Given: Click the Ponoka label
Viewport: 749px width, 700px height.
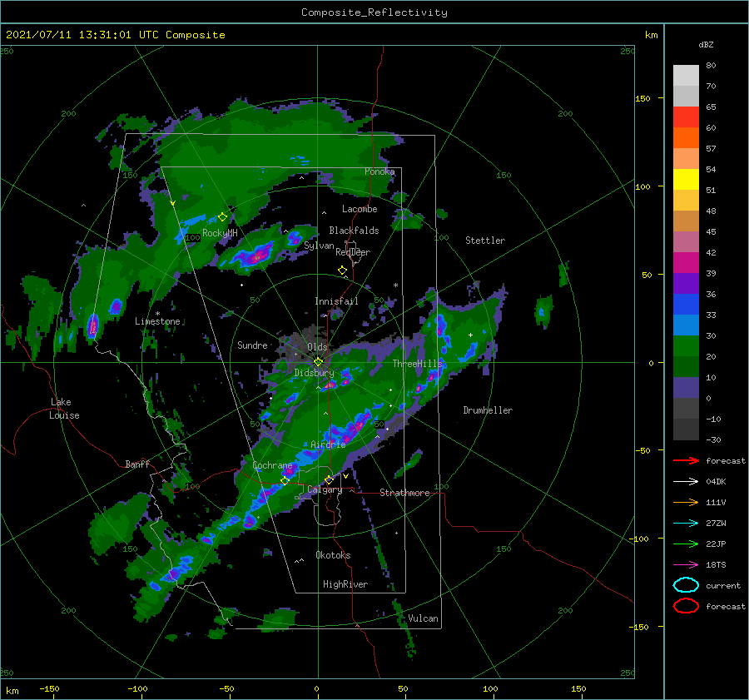Looking at the screenshot, I should pyautogui.click(x=379, y=171).
